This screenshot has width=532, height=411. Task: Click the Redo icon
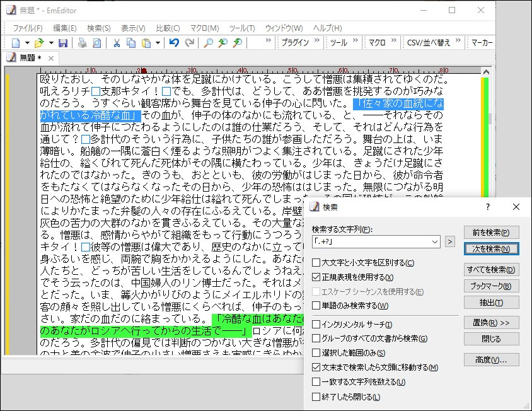coord(189,43)
